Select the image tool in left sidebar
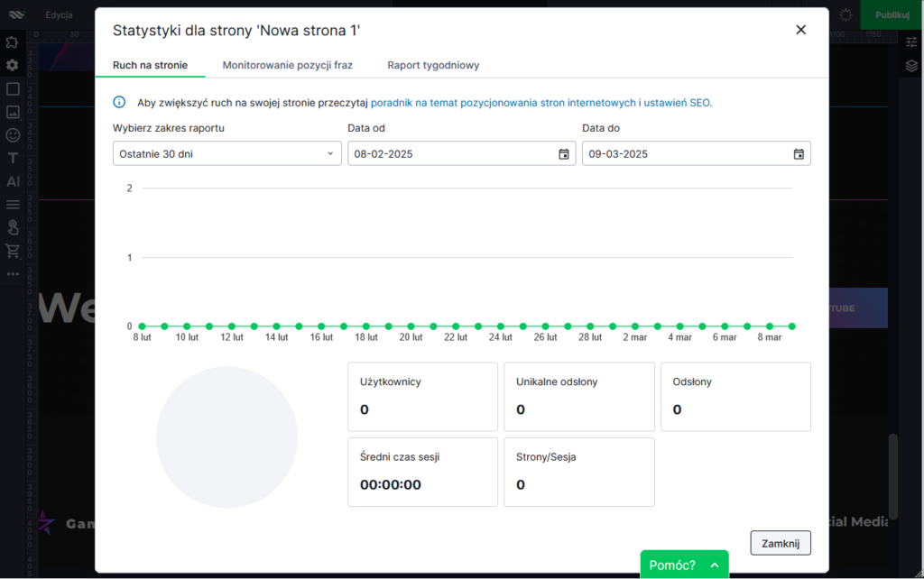Screen dimensions: 924x579 [13, 112]
